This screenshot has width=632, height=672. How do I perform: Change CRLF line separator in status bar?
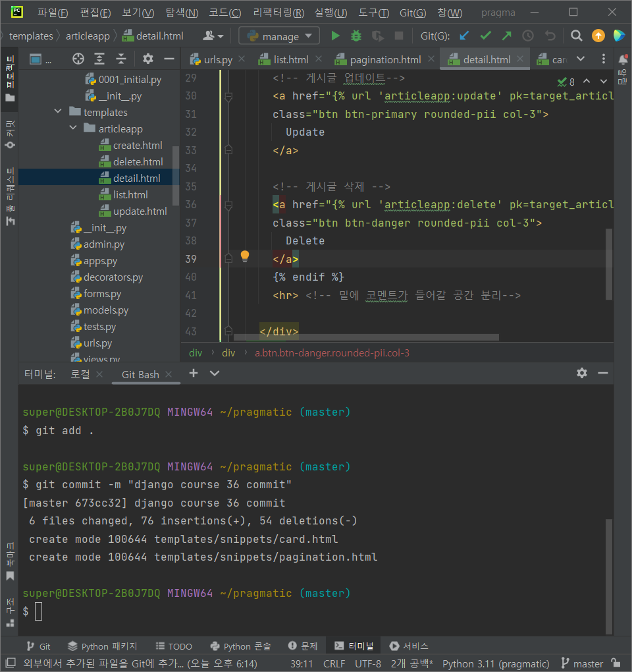[334, 663]
